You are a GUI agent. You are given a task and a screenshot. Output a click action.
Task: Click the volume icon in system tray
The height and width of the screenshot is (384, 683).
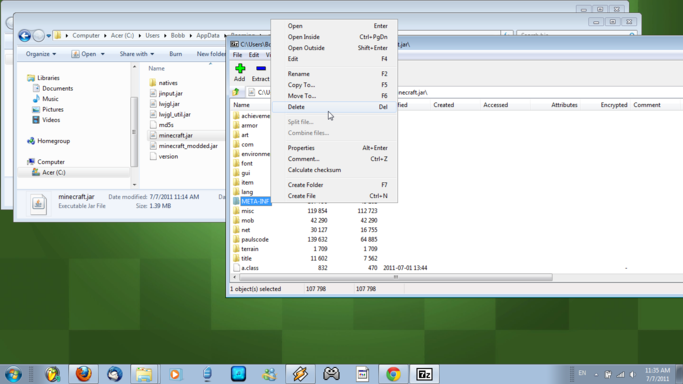633,374
